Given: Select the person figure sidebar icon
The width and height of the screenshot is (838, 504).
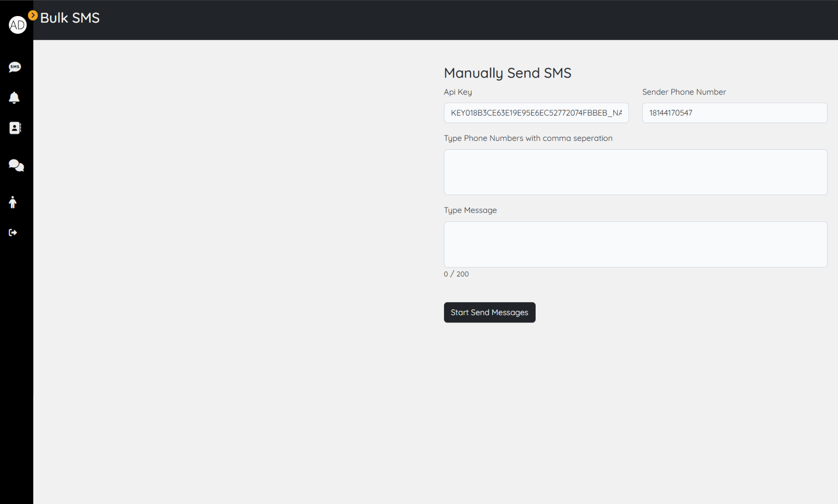Looking at the screenshot, I should click(x=13, y=202).
